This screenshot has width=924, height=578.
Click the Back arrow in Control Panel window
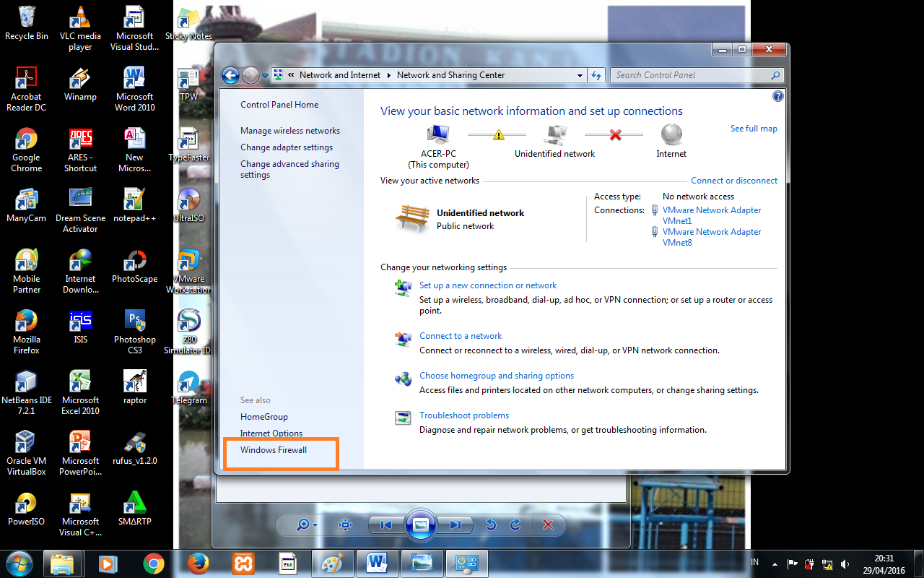(x=230, y=75)
